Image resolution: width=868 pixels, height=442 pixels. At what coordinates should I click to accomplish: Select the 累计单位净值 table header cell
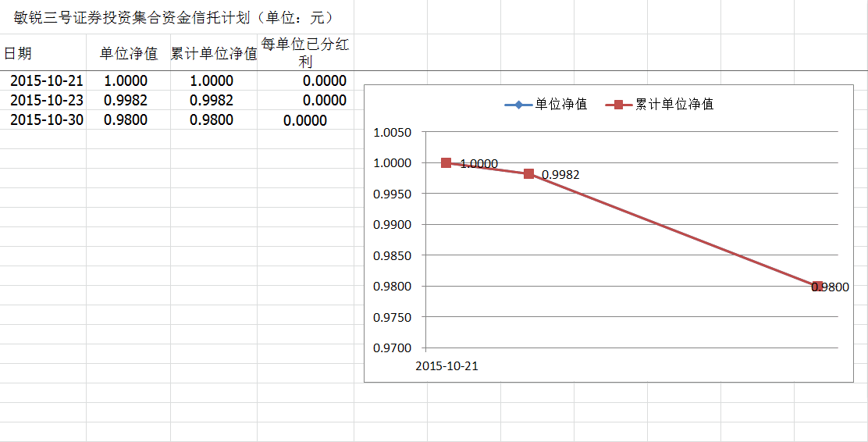tap(213, 53)
